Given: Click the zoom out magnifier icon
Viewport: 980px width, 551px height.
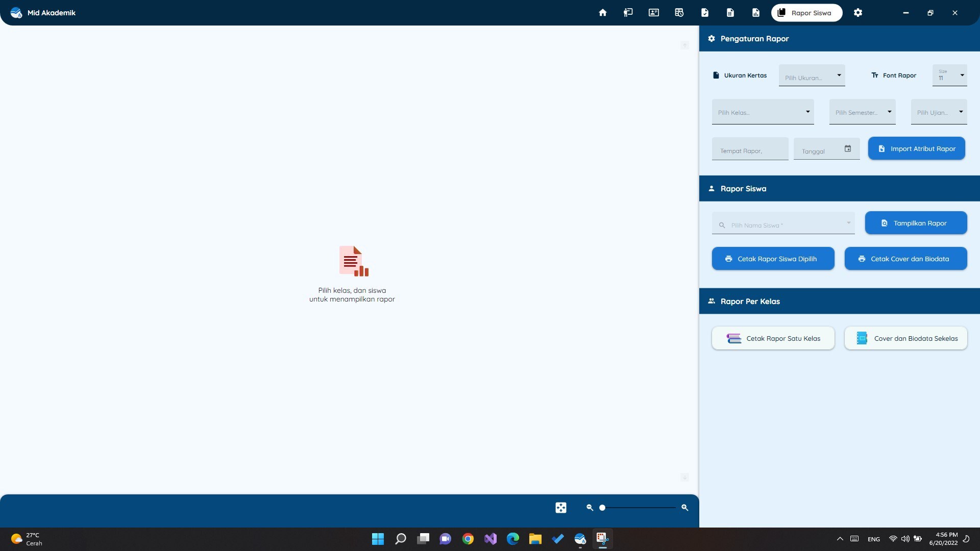Looking at the screenshot, I should point(590,508).
